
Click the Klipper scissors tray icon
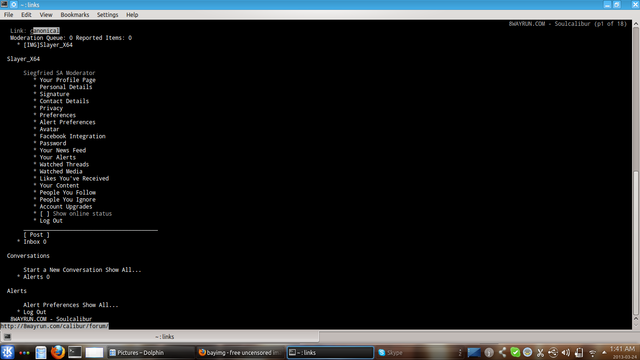[x=540, y=353]
